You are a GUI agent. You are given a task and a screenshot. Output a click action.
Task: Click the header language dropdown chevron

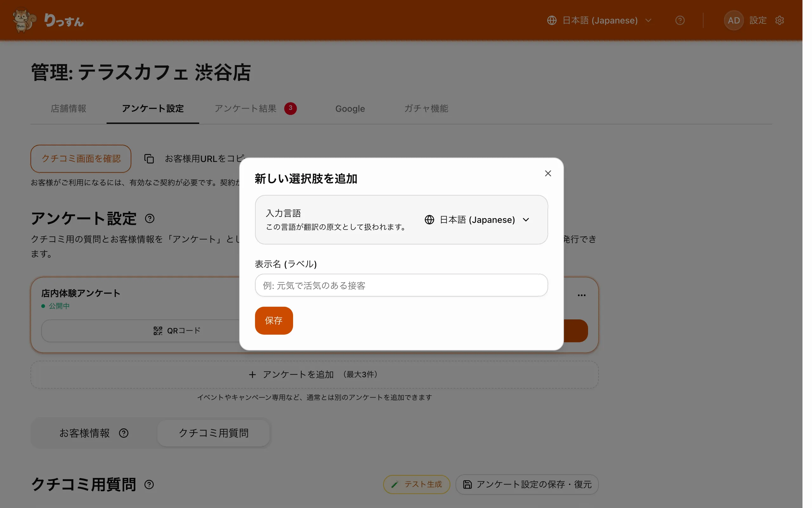(x=648, y=21)
